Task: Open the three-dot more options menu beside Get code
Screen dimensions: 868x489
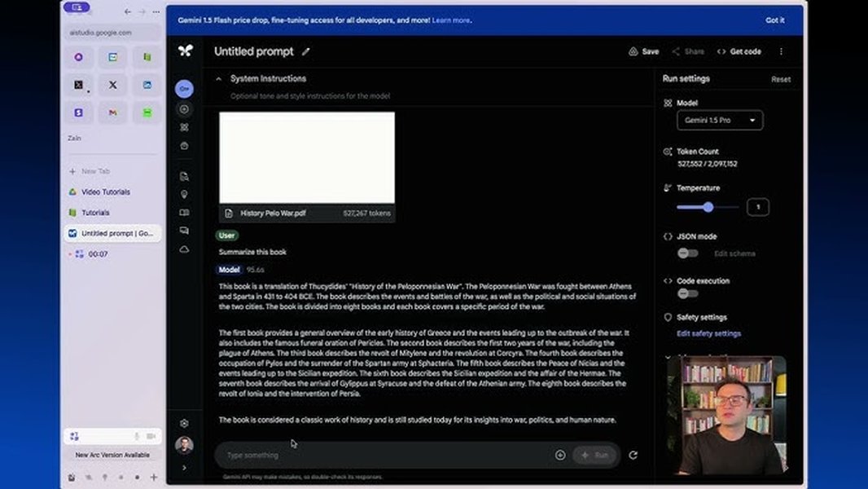Action: coord(781,51)
